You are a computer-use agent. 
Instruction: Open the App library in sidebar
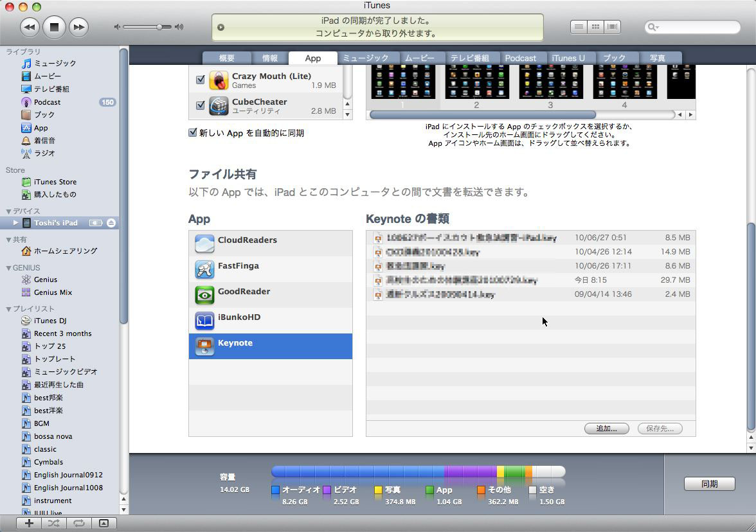pyautogui.click(x=40, y=128)
